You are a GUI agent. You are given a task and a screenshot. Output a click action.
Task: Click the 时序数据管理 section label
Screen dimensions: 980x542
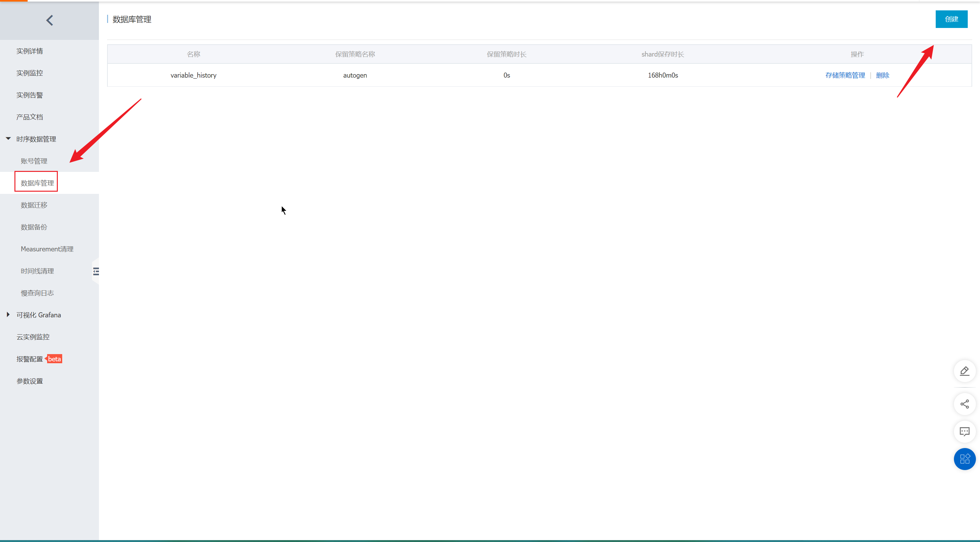[36, 139]
